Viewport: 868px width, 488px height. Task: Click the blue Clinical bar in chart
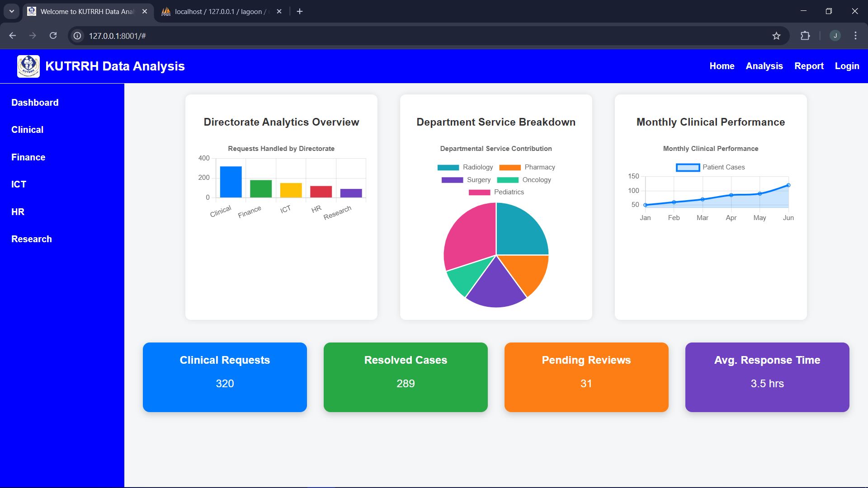click(231, 182)
